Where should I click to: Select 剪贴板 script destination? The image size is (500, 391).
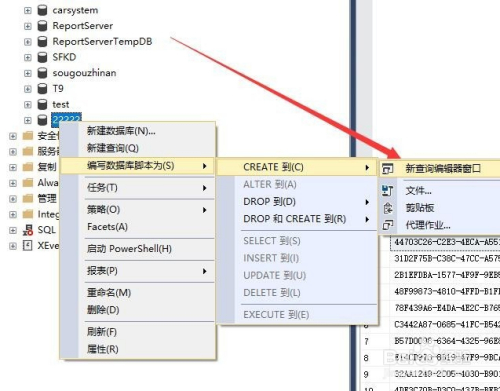tap(440, 208)
